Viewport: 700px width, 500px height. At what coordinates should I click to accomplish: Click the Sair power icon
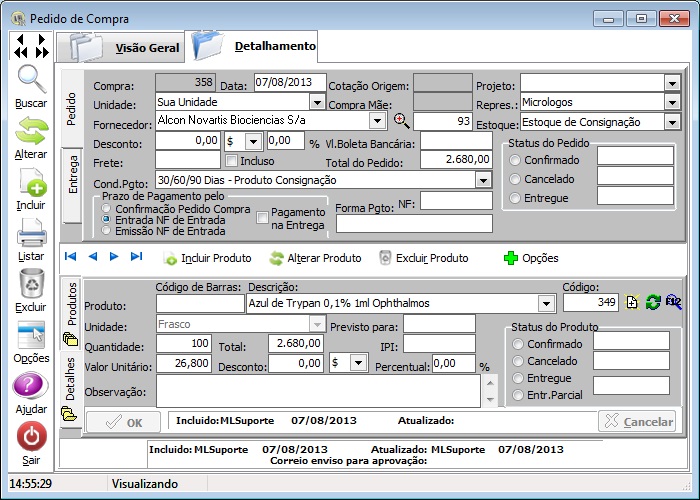pyautogui.click(x=31, y=437)
